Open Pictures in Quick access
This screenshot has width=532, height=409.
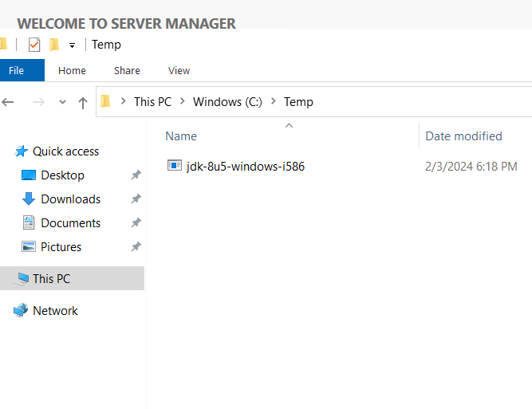point(61,247)
